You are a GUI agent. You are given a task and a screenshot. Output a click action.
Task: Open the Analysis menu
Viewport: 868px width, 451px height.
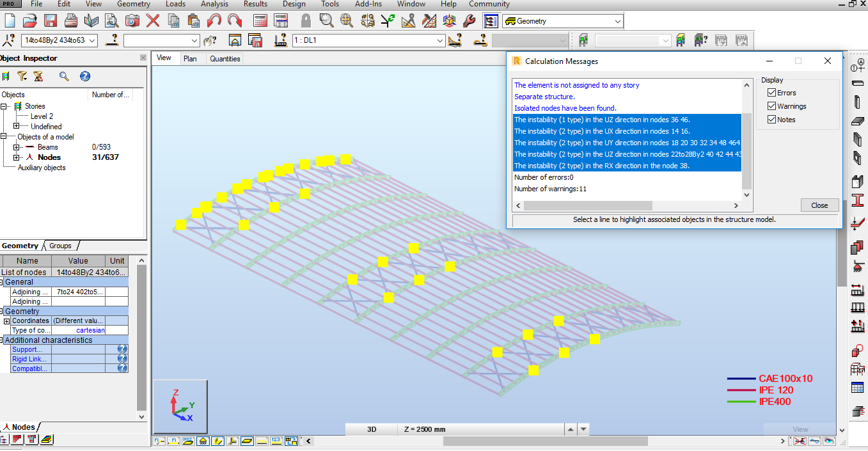pos(214,4)
